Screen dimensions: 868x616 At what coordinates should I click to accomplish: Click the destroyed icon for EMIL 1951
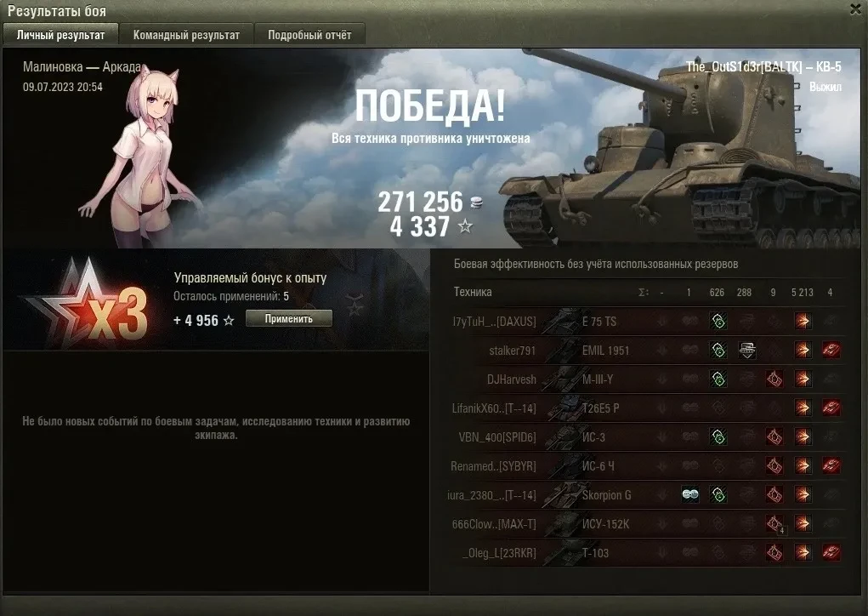click(831, 350)
